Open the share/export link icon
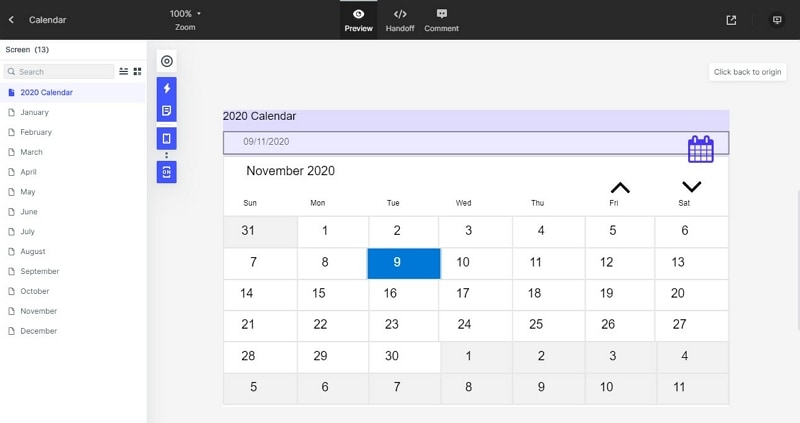 731,20
